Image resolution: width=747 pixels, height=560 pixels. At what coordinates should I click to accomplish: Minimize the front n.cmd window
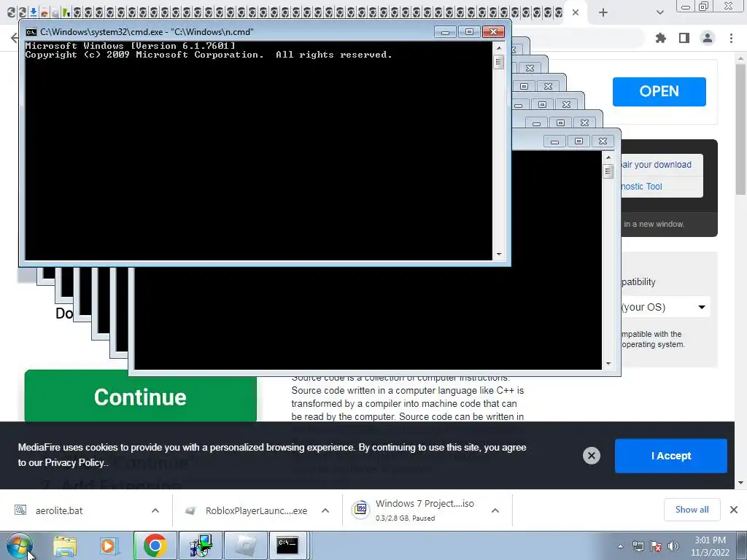coord(446,32)
